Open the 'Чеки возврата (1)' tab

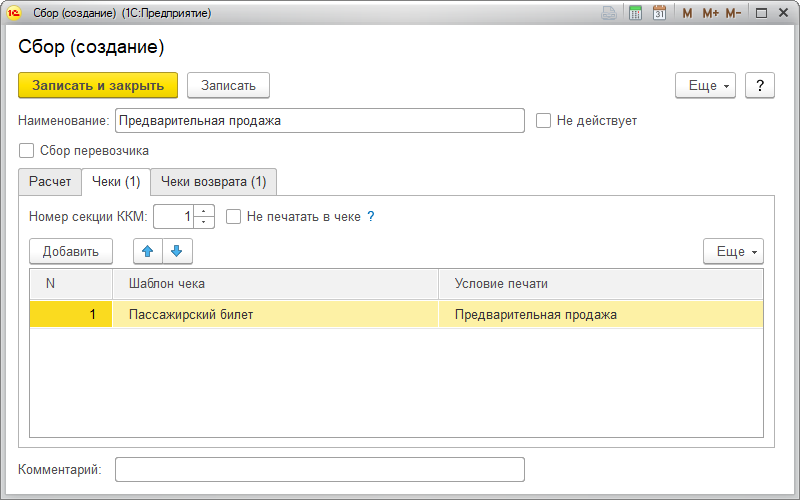coord(213,181)
